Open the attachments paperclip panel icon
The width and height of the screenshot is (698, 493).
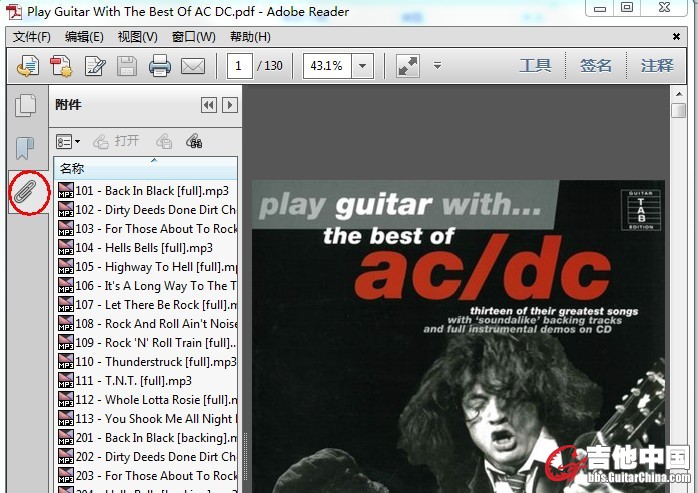coord(27,191)
